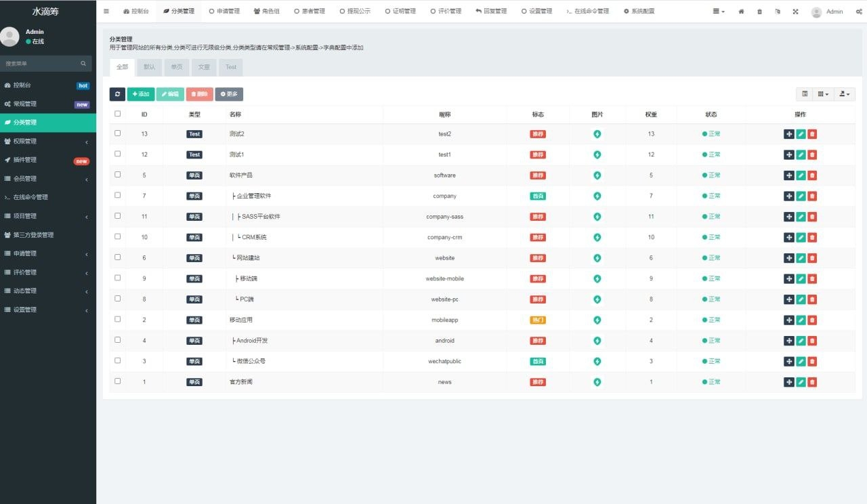Expand the 权限管理 sidebar menu
Screen dimensions: 867x504
click(47, 142)
